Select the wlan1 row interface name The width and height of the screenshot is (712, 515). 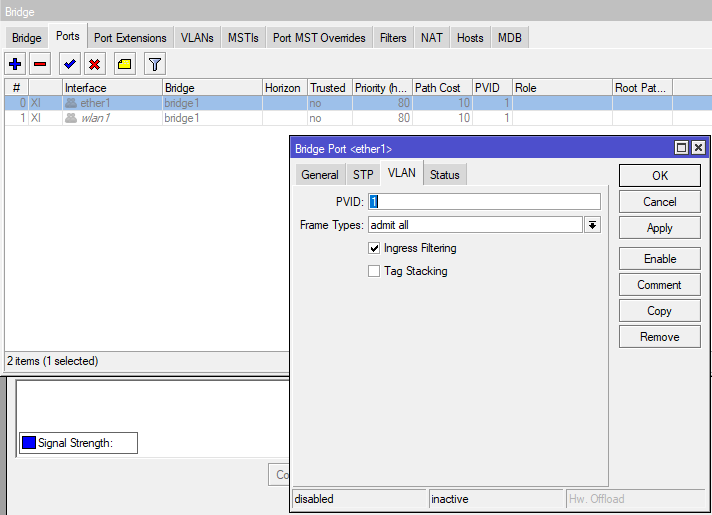[96, 118]
